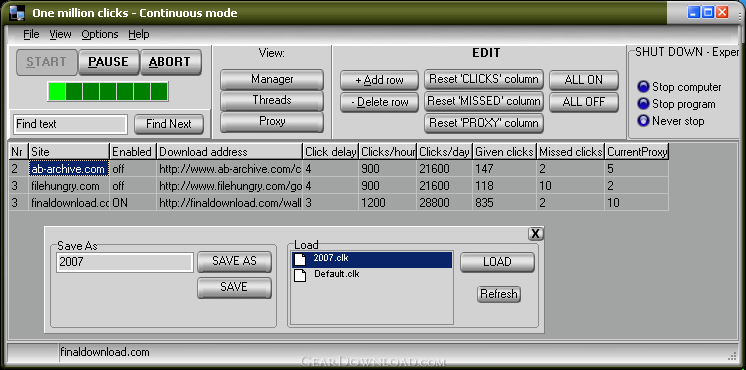Viewport: 746px width, 370px height.
Task: Select the Never stop radio button
Action: (x=643, y=121)
